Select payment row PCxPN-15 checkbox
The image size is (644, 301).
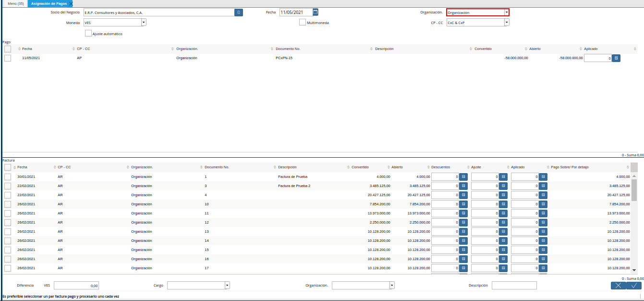click(x=8, y=58)
